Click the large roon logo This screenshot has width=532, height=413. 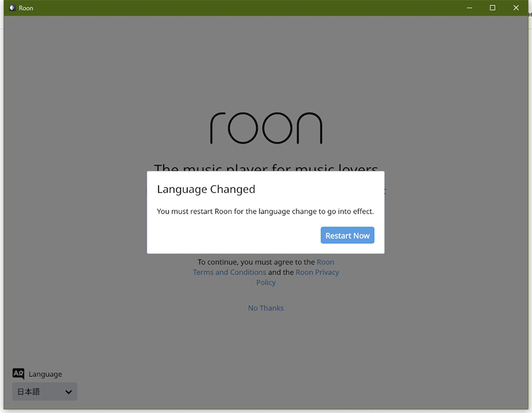point(266,128)
